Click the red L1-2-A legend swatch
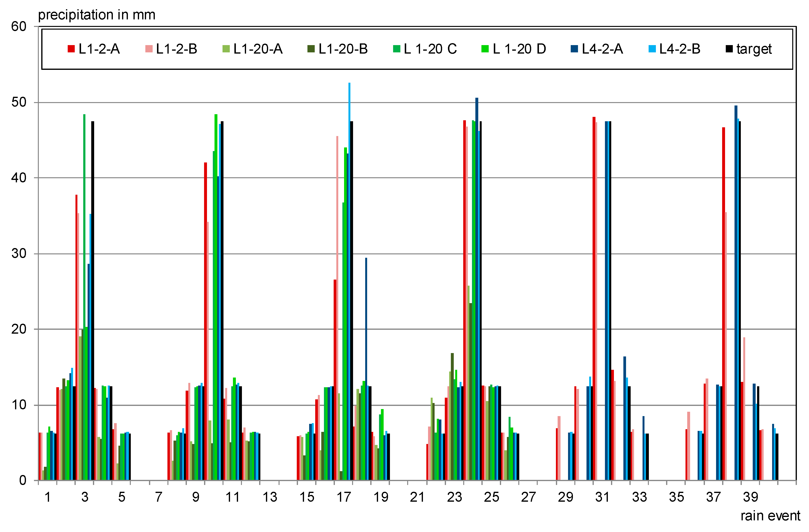 click(71, 49)
